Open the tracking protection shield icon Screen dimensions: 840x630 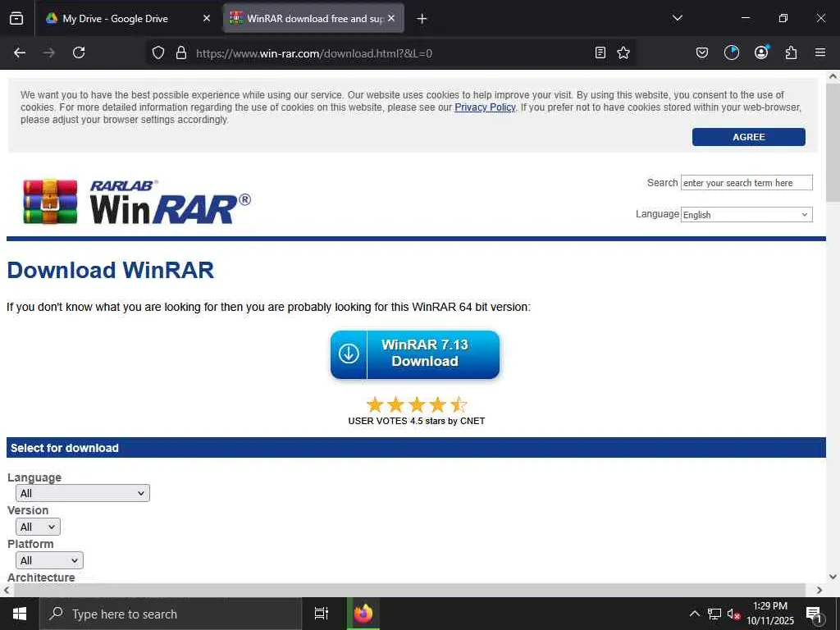pos(158,52)
